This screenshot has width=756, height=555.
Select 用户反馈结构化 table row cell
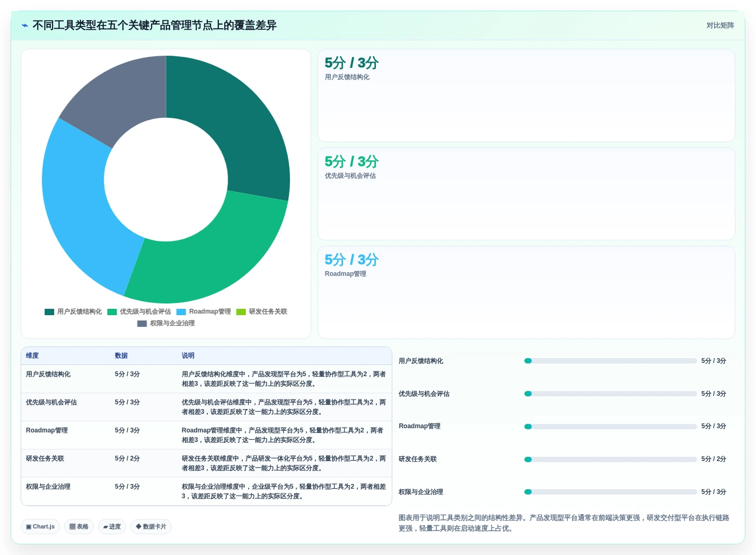[48, 375]
